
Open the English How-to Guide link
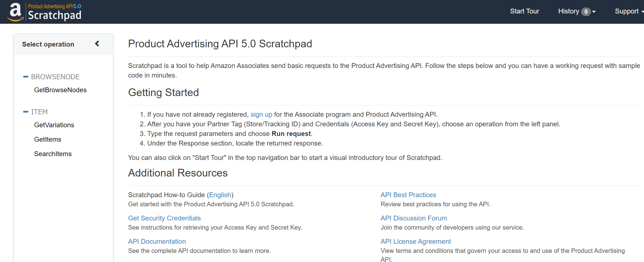[220, 195]
